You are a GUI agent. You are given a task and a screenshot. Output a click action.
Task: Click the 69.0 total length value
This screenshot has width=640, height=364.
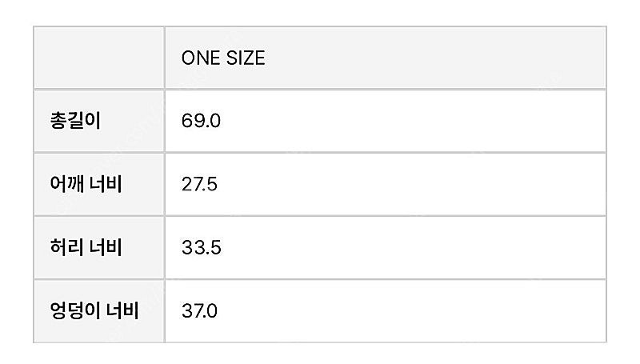click(x=201, y=121)
